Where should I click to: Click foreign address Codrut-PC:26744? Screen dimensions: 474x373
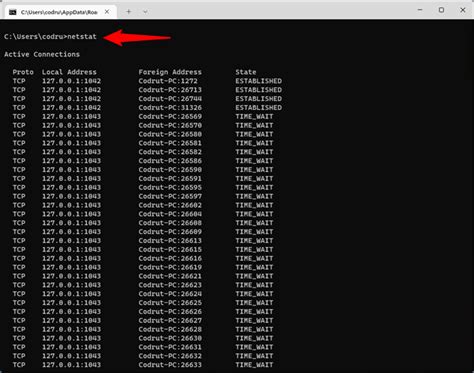click(x=170, y=99)
